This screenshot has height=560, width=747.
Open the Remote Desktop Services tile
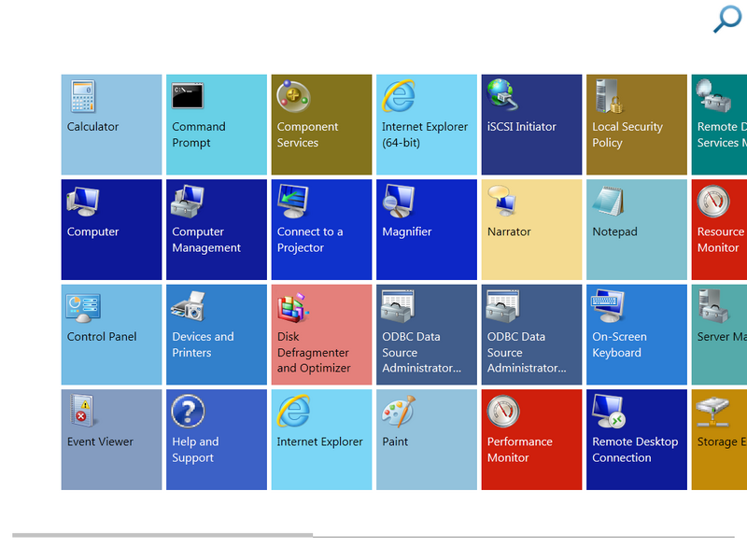pos(719,125)
